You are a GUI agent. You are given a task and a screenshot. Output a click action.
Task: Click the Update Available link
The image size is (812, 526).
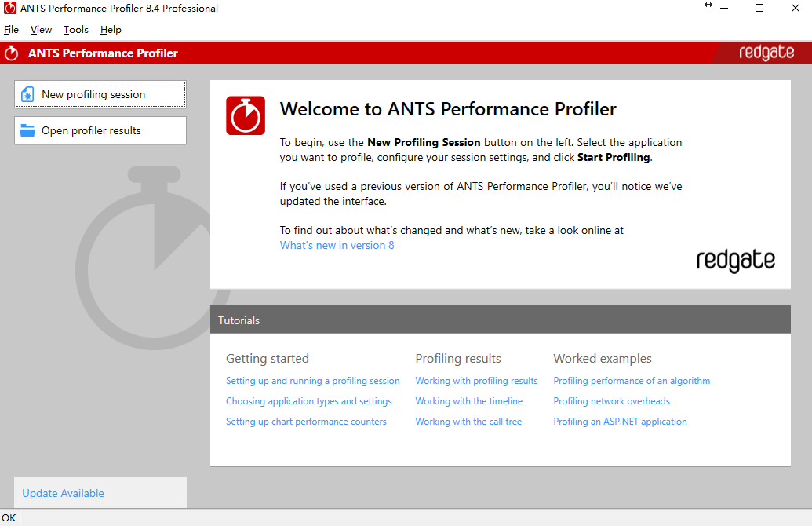(x=64, y=493)
